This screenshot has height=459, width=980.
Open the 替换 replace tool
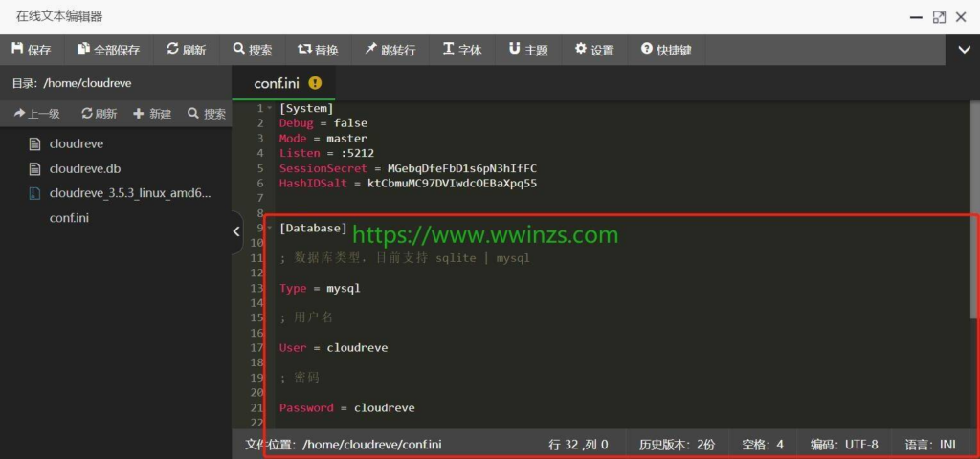(318, 50)
